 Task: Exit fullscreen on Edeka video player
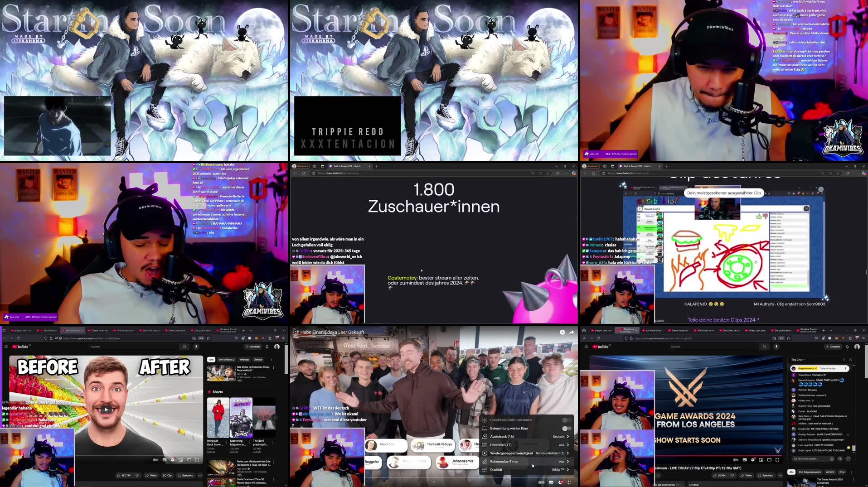click(x=569, y=482)
